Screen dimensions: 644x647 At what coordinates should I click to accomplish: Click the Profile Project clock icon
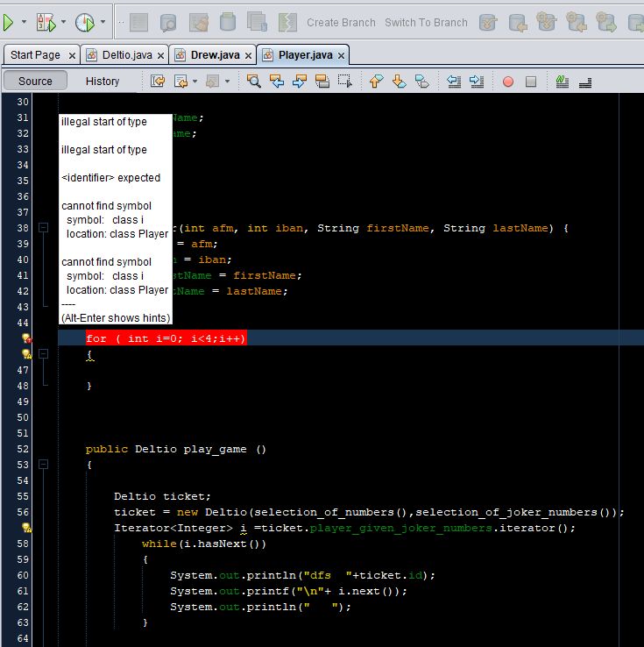click(84, 22)
